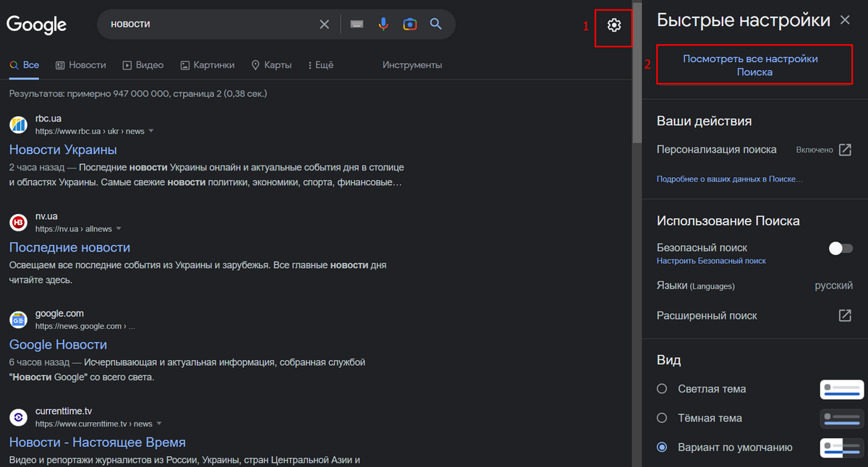Image resolution: width=868 pixels, height=467 pixels.
Task: Open the Инструменты search tools
Action: point(412,65)
